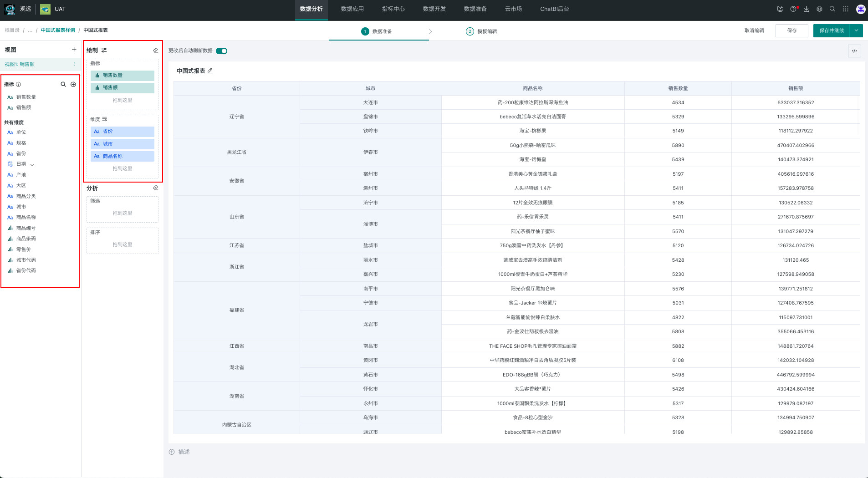The width and height of the screenshot is (868, 478).
Task: Go to 模板编辑 step tab
Action: click(482, 31)
